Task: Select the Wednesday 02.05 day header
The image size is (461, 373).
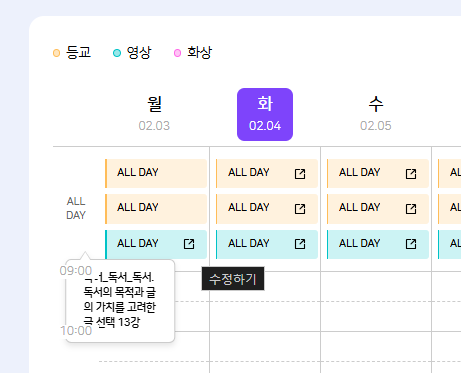Action: pos(376,114)
